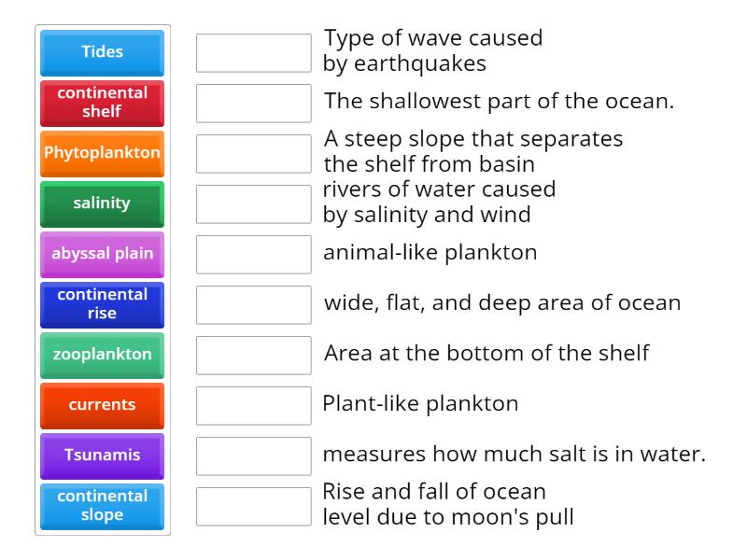Click the answer slot next to moon's pull definition
Viewport: 747px width, 560px height.
[x=253, y=505]
